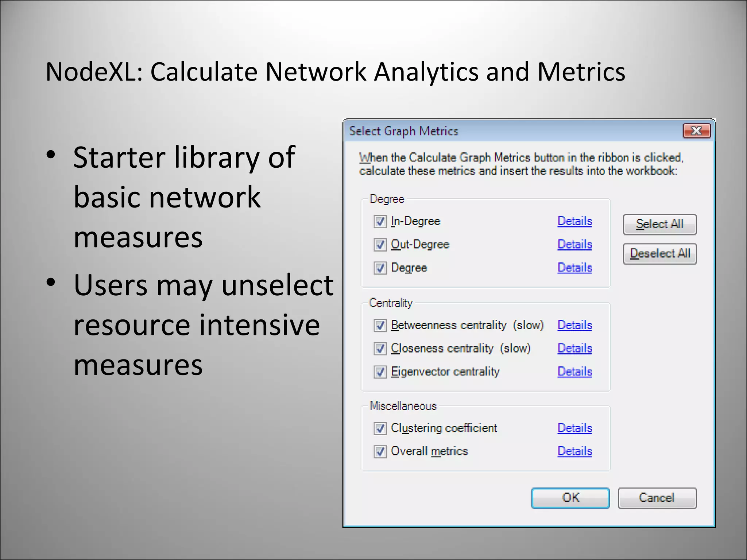
Task: Open Details link for Betweenness centrality
Action: (x=574, y=325)
